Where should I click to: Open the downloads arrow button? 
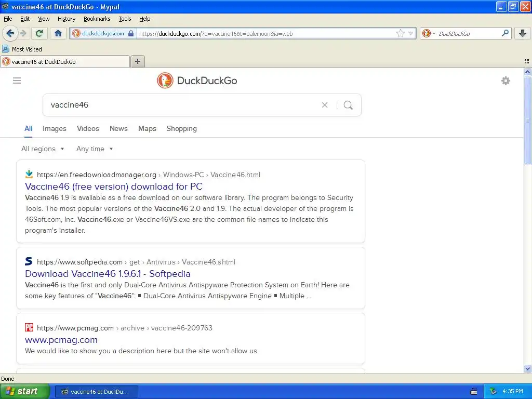click(523, 33)
